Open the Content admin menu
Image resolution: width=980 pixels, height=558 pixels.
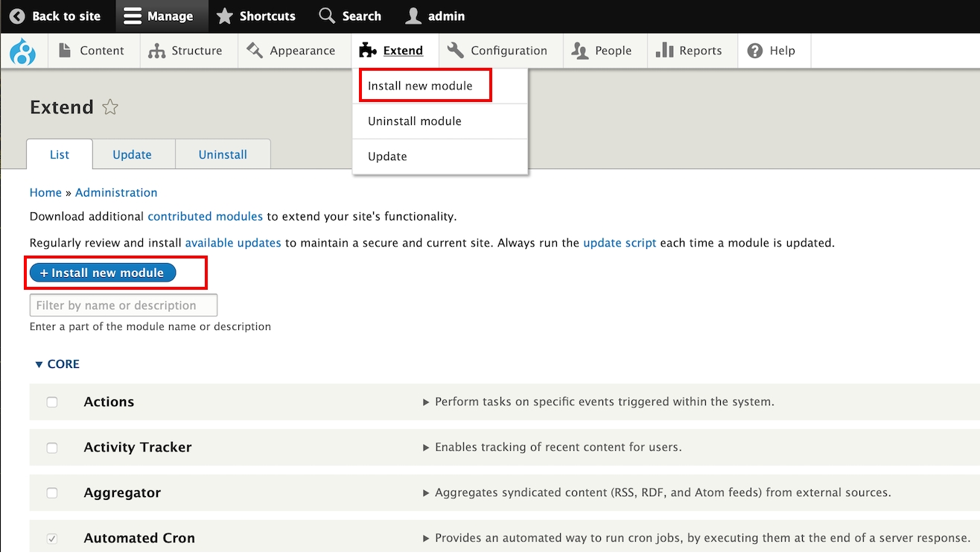94,51
